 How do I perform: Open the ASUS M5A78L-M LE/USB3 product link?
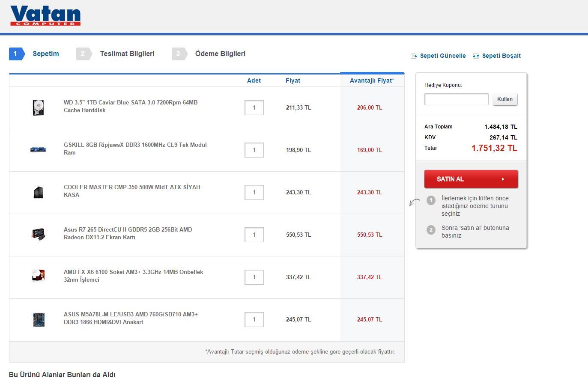[x=131, y=318]
